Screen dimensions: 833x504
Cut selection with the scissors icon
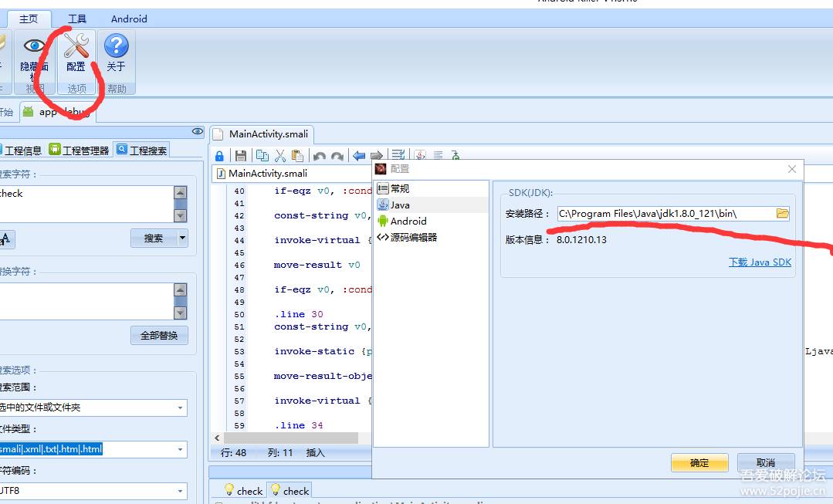pyautogui.click(x=280, y=156)
